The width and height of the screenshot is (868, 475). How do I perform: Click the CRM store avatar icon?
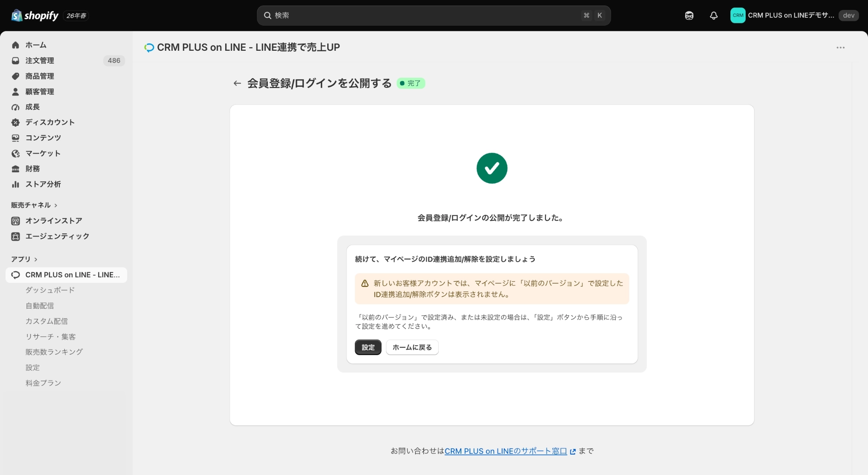tap(738, 16)
